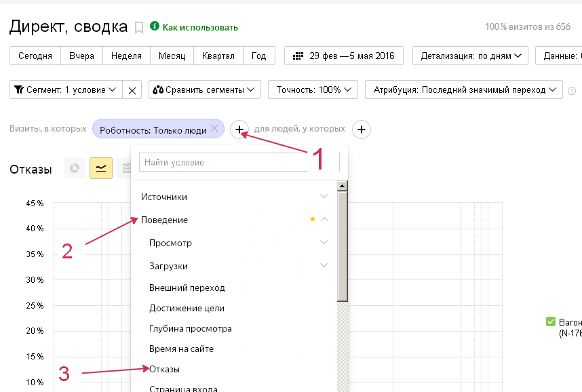The height and width of the screenshot is (392, 582).
Task: Open the 'Детализация: по дням' dropdown
Action: pos(470,56)
